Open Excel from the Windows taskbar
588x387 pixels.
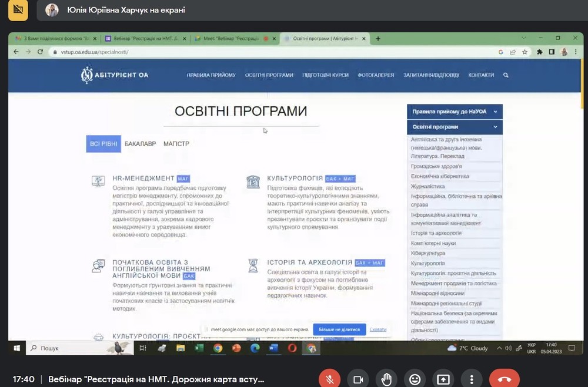point(199,348)
